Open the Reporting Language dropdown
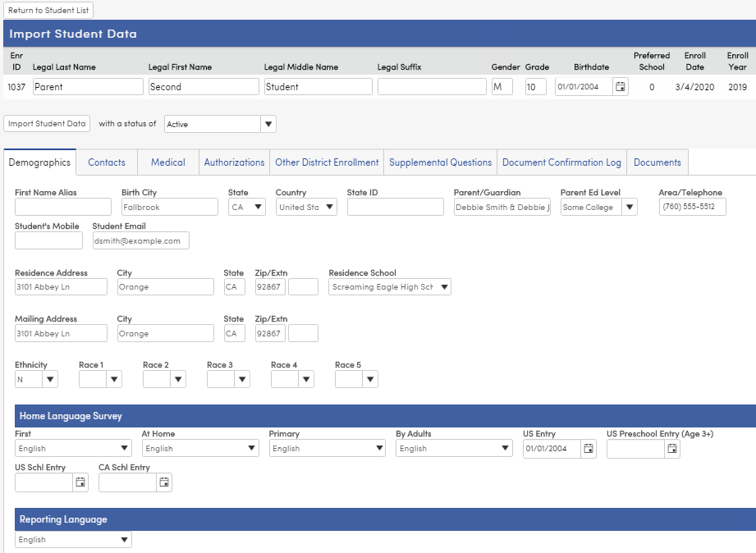The image size is (756, 553). click(x=125, y=539)
